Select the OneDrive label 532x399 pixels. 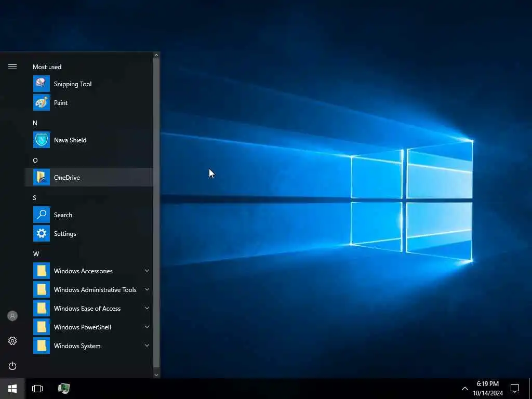point(67,177)
